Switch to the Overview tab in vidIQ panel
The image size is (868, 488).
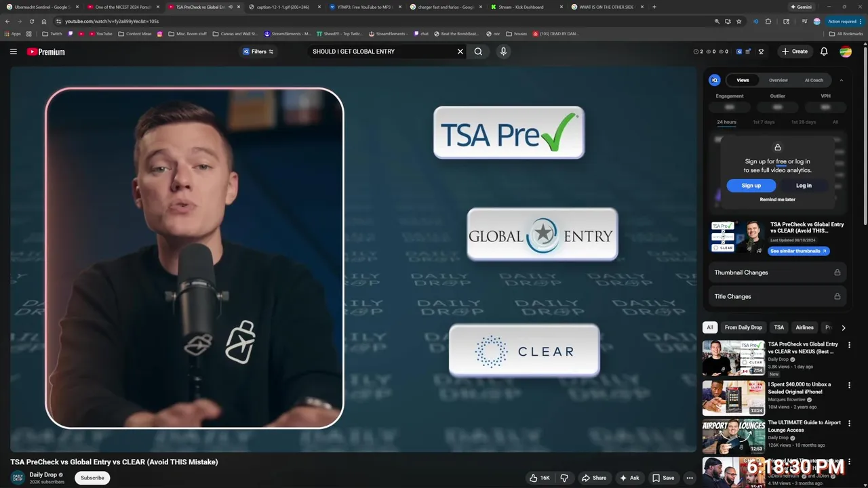point(778,80)
